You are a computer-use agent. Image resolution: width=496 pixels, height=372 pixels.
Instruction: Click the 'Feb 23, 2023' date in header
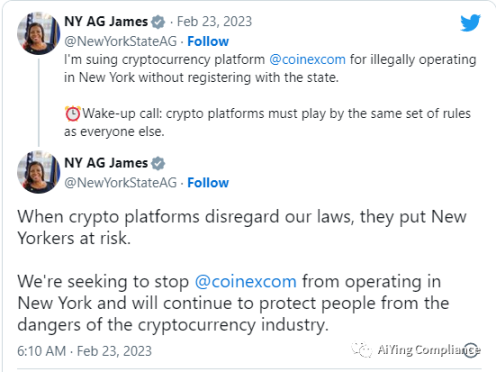tap(214, 22)
